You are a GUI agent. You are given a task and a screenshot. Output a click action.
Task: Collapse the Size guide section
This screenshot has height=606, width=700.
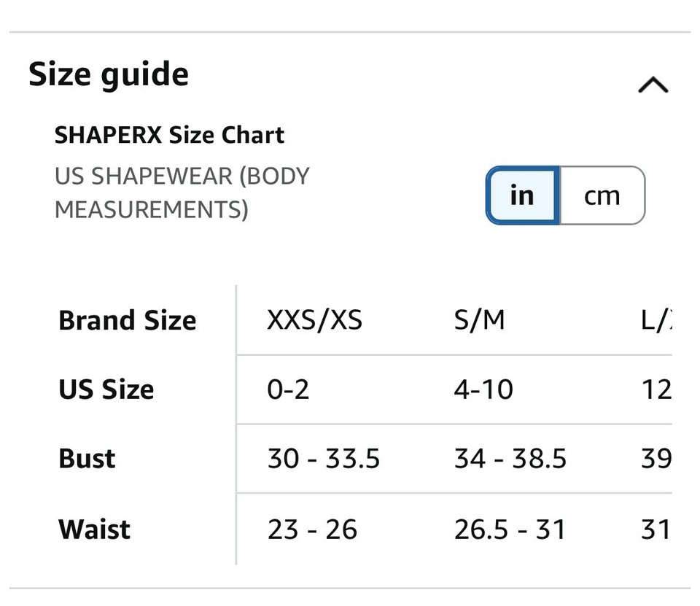coord(653,84)
